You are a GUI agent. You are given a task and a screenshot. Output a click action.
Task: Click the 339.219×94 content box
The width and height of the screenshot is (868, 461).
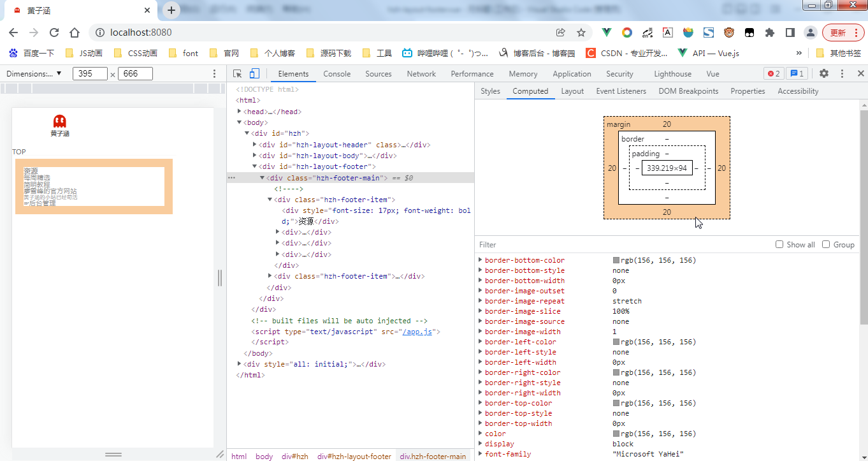point(667,168)
